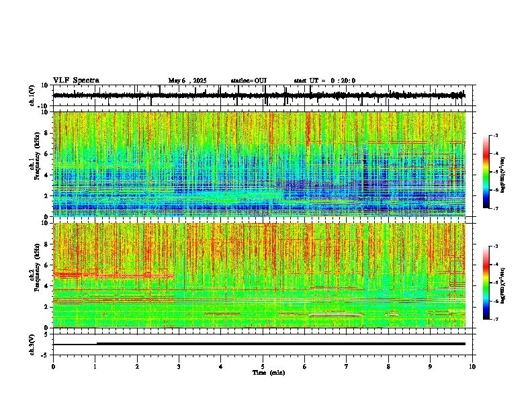Click time axis tick label '8'
532x411 pixels.
pos(388,367)
